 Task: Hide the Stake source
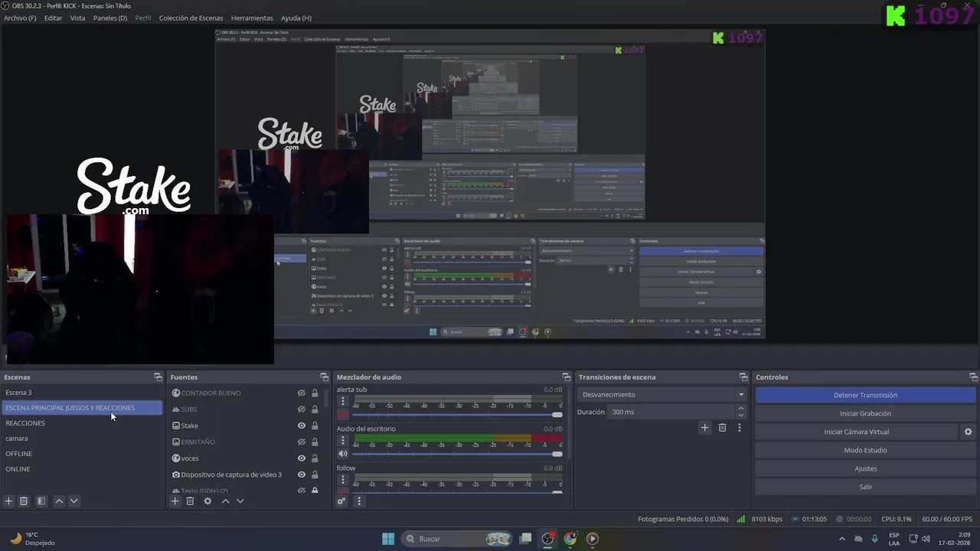coord(302,425)
